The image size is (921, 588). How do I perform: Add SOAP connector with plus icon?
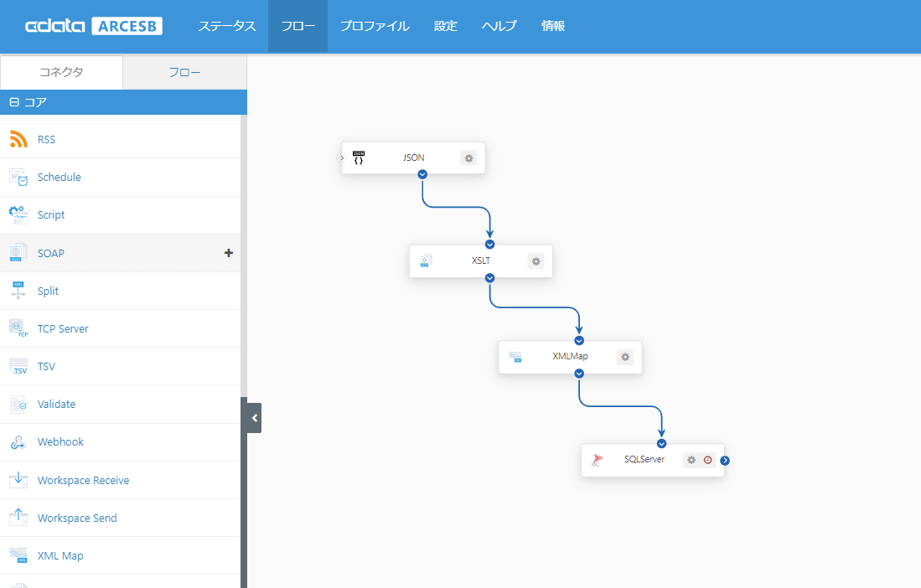pyautogui.click(x=229, y=253)
